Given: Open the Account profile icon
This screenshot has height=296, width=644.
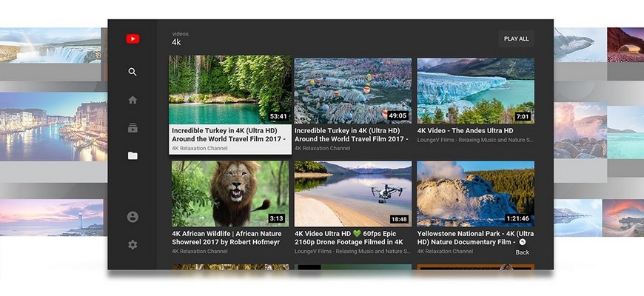Looking at the screenshot, I should point(133,217).
